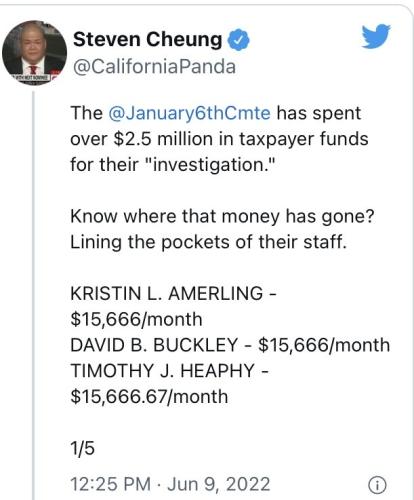Open Steven Cheung's profile photo

(x=34, y=52)
